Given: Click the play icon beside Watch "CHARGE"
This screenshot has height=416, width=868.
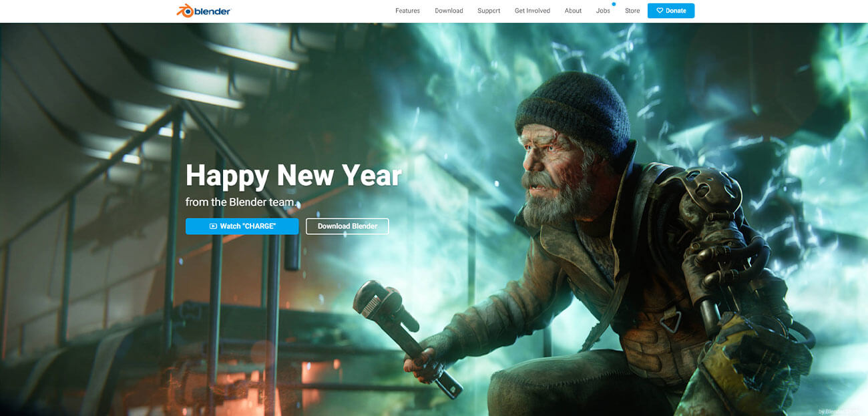Looking at the screenshot, I should point(213,226).
